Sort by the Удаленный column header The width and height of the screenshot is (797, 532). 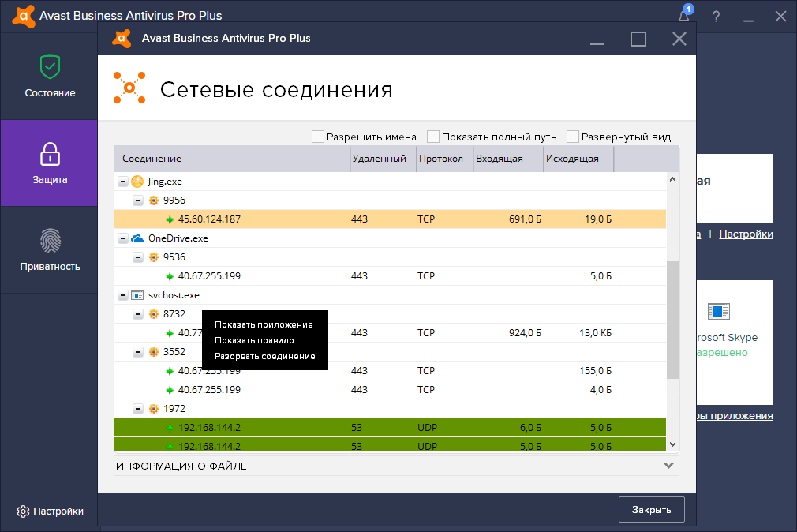pyautogui.click(x=384, y=159)
